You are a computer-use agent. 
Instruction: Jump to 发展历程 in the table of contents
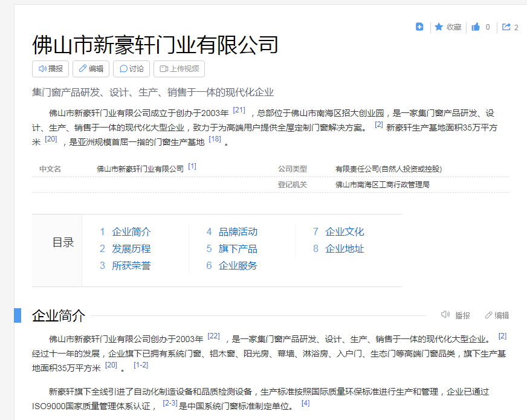(131, 248)
